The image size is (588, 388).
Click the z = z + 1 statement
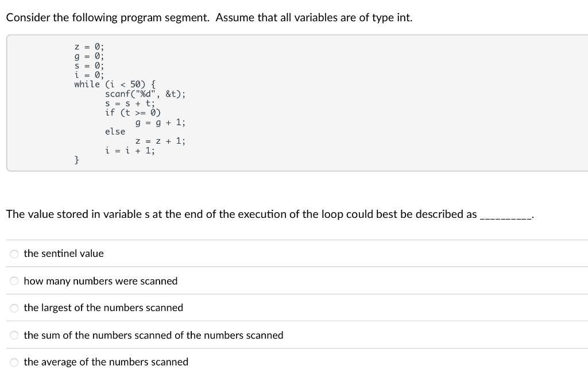160,141
